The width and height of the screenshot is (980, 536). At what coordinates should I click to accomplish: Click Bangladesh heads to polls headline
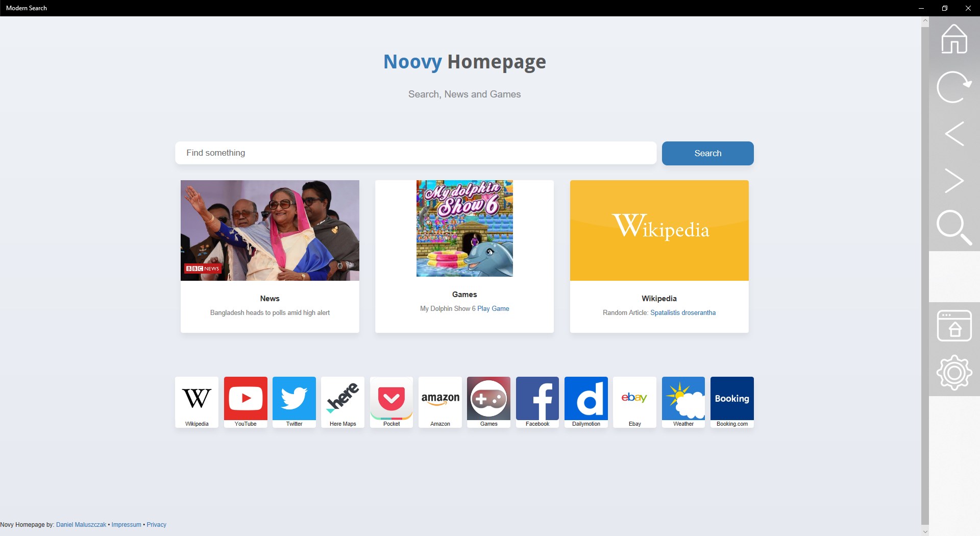(x=270, y=313)
